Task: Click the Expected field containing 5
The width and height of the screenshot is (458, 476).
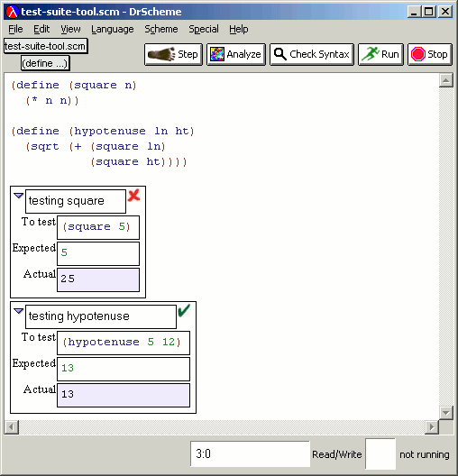Action: pos(98,253)
